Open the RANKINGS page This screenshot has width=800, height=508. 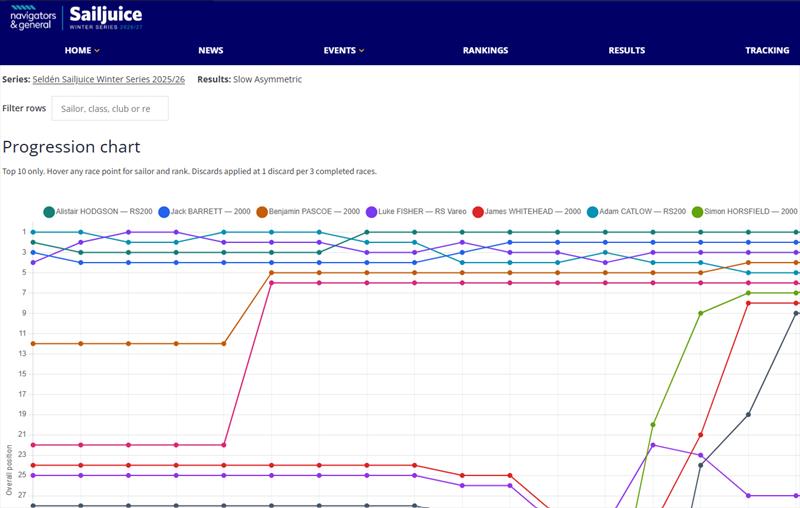(485, 50)
